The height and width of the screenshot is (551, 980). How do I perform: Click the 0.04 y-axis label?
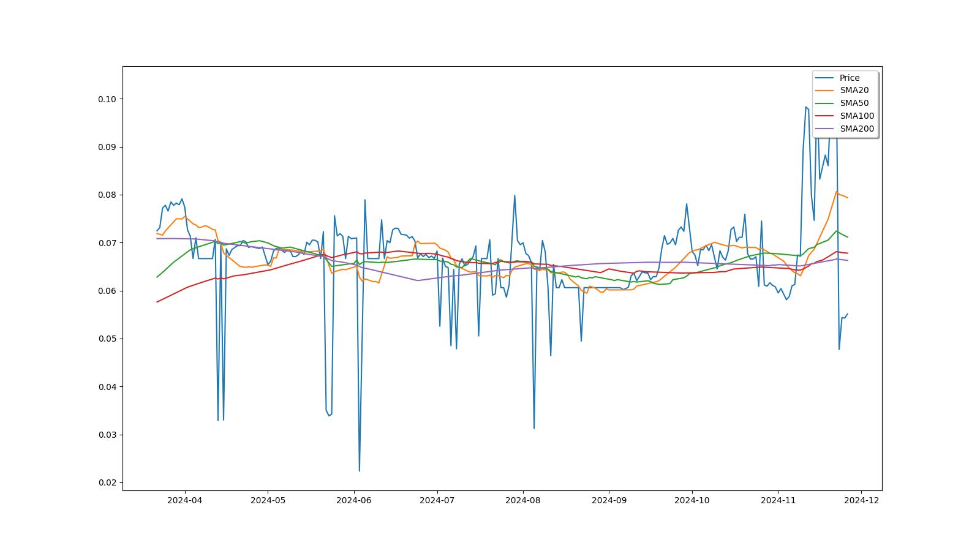pos(107,387)
